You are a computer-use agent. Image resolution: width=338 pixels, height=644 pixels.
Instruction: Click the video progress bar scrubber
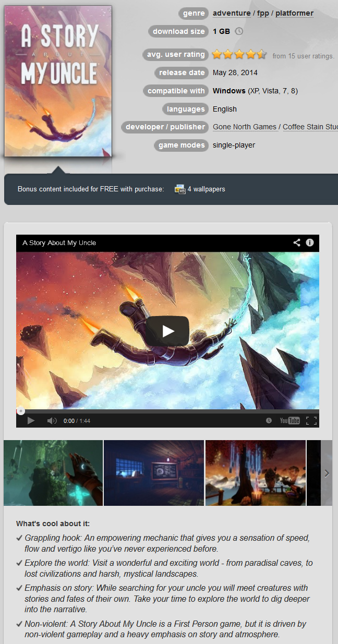(21, 411)
